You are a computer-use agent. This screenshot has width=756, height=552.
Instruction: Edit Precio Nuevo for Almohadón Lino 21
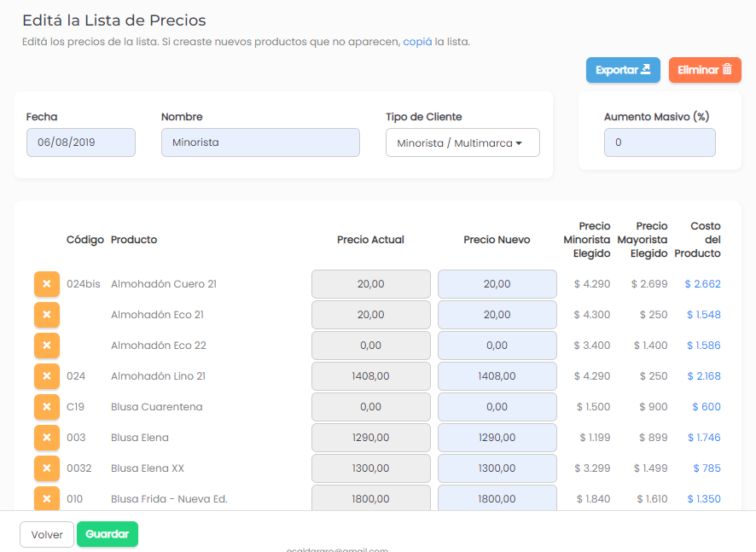(x=497, y=376)
